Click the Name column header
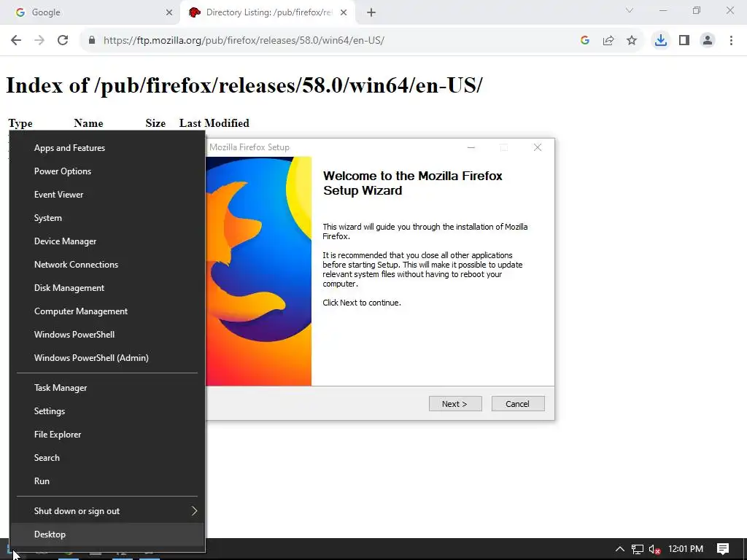This screenshot has height=560, width=747. point(88,123)
